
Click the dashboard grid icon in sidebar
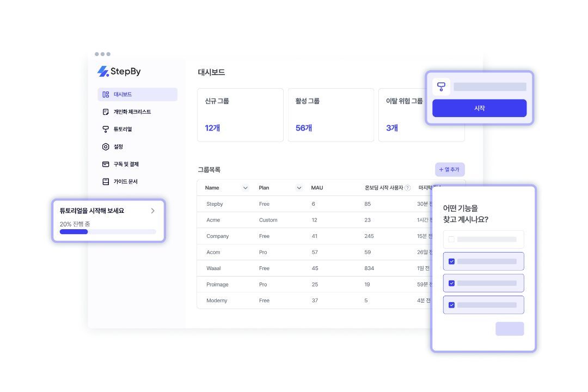pos(106,94)
